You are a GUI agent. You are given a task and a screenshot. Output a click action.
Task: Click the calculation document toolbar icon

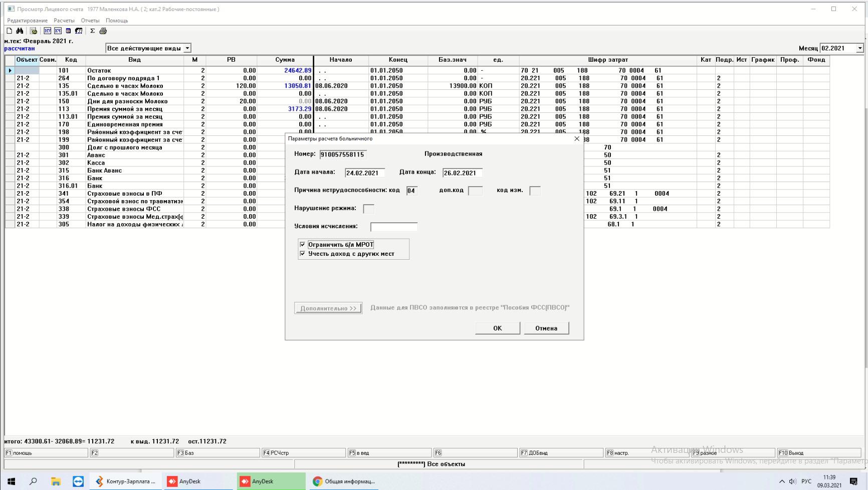(34, 31)
